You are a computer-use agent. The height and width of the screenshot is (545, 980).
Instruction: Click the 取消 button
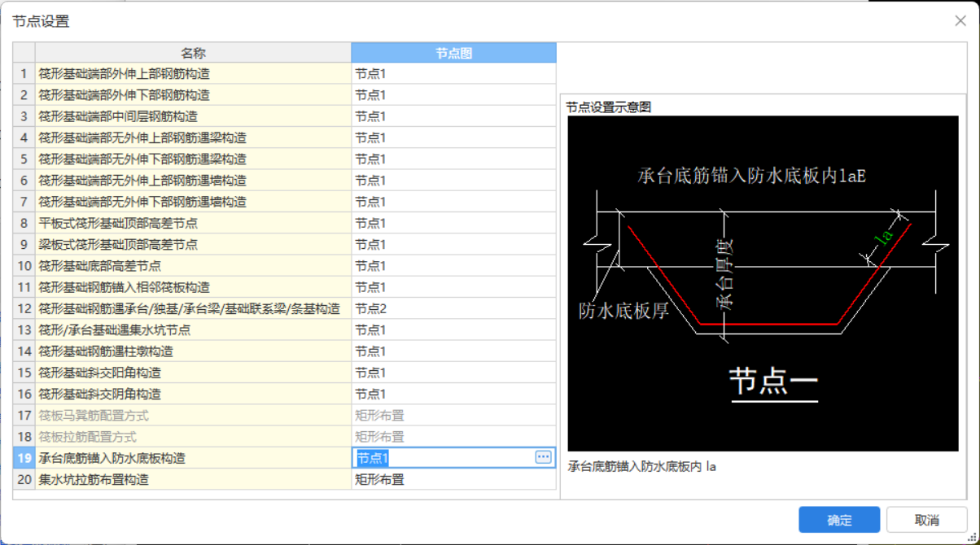point(927,520)
